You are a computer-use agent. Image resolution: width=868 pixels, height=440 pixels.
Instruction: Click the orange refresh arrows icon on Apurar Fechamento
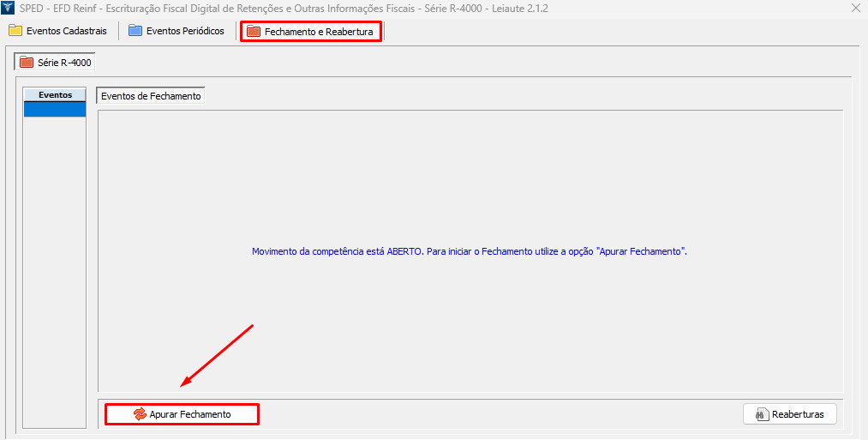[x=140, y=414]
